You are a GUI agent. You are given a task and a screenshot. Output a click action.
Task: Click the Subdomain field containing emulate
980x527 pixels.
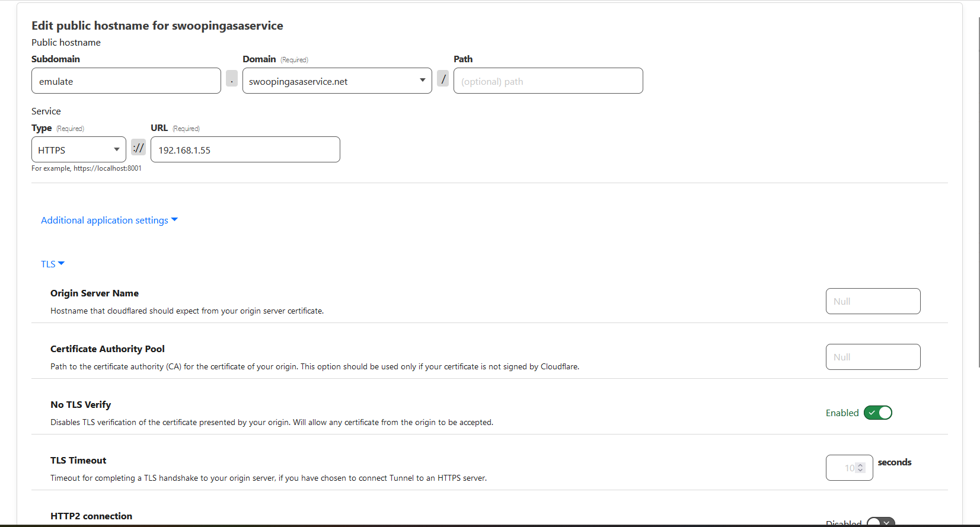click(x=126, y=81)
